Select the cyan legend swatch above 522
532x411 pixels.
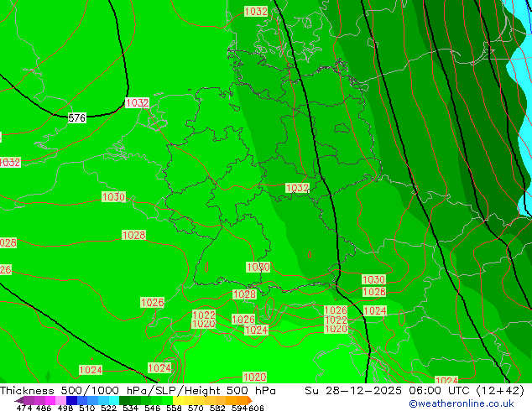[114, 400]
